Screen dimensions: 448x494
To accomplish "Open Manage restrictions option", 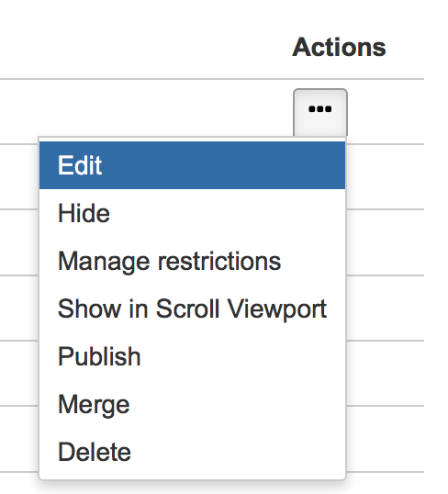I will click(192, 261).
